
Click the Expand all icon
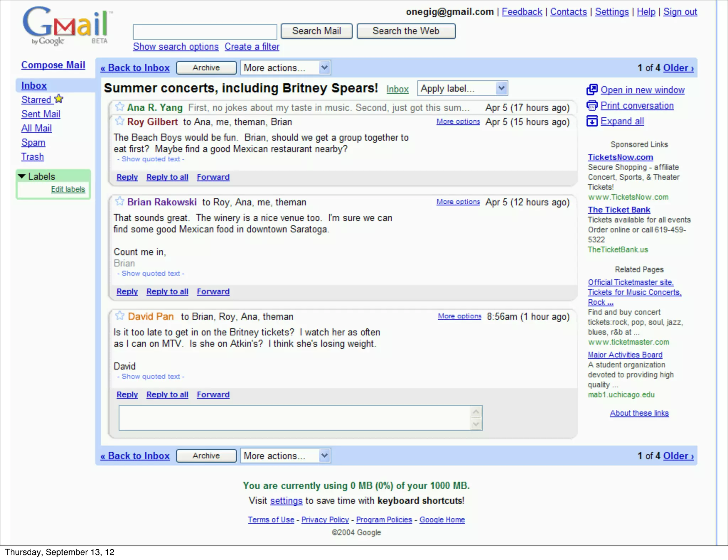coord(592,121)
